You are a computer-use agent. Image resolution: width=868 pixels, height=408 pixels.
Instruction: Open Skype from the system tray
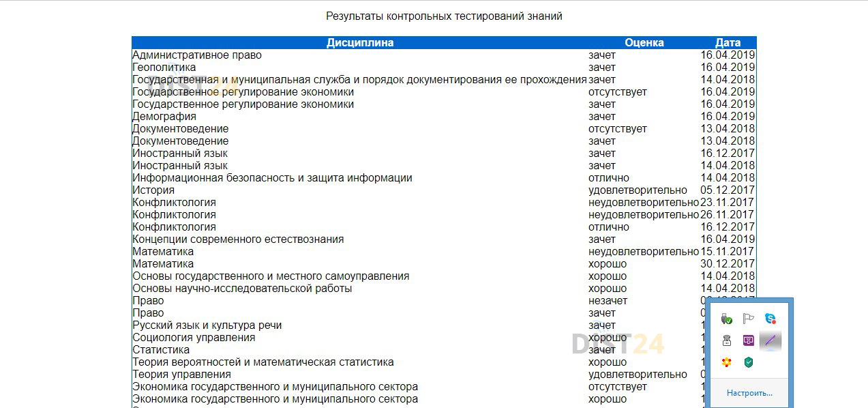[770, 319]
